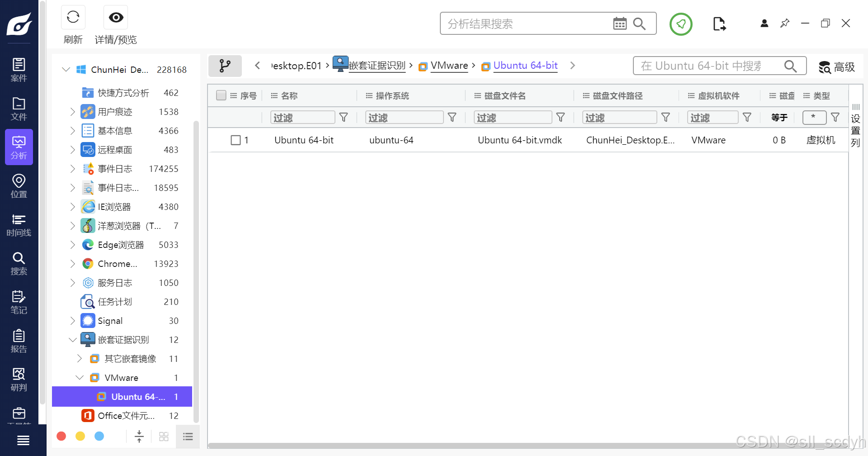The width and height of the screenshot is (868, 456).
Task: Expand the 远程桌面 tree node
Action: pyautogui.click(x=72, y=150)
